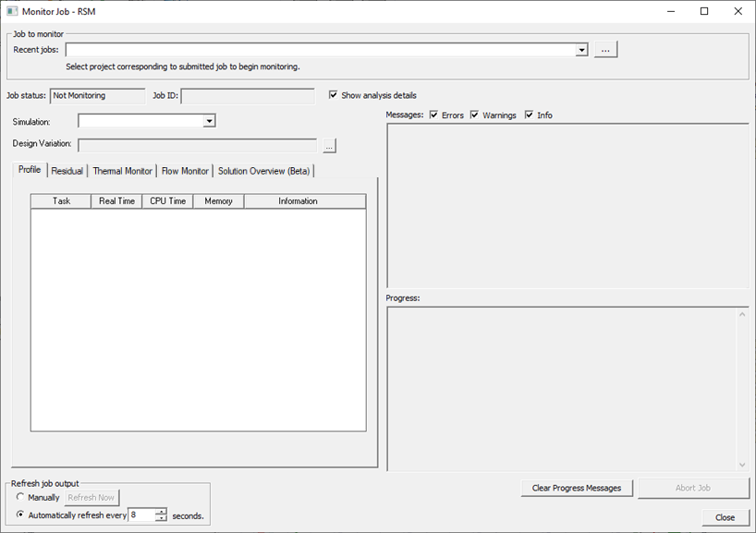Click the application icon in the title bar

[x=12, y=11]
